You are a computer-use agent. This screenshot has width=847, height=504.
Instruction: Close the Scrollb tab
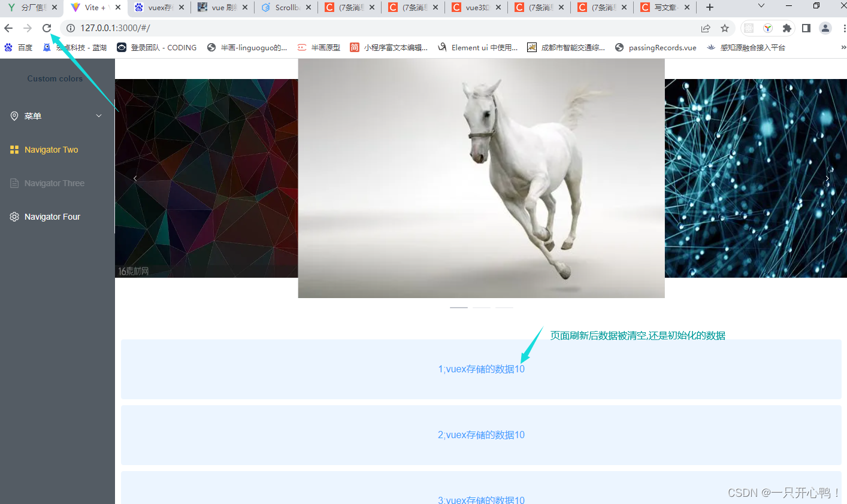click(308, 7)
